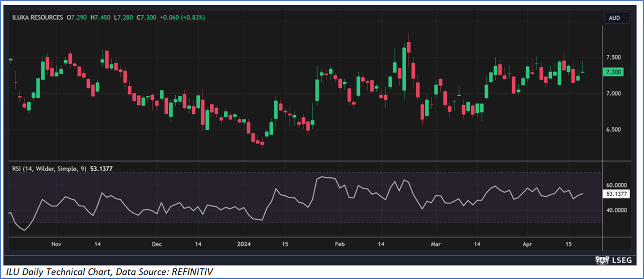Click the 40.0000 RSI axis label
Image resolution: width=644 pixels, height=279 pixels.
[x=616, y=210]
